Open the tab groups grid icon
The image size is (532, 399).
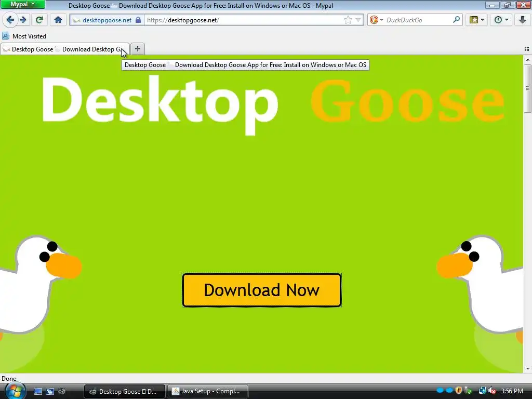(527, 49)
